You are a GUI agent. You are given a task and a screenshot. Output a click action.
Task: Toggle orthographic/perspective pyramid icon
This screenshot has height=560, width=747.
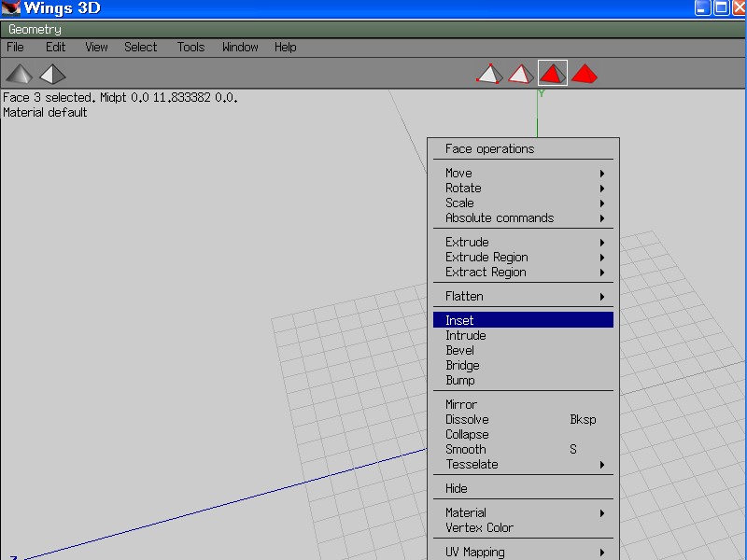coord(52,74)
